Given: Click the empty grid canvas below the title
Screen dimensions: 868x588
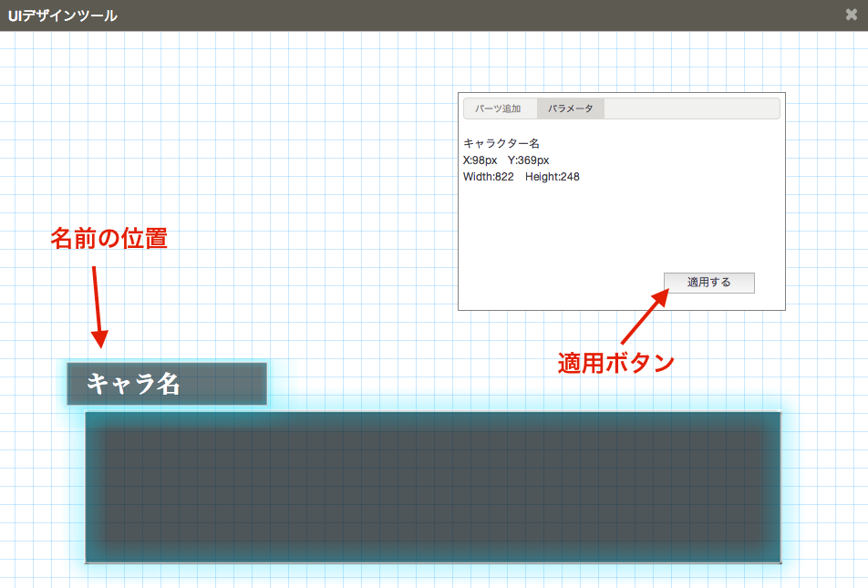Looking at the screenshot, I should (x=228, y=137).
